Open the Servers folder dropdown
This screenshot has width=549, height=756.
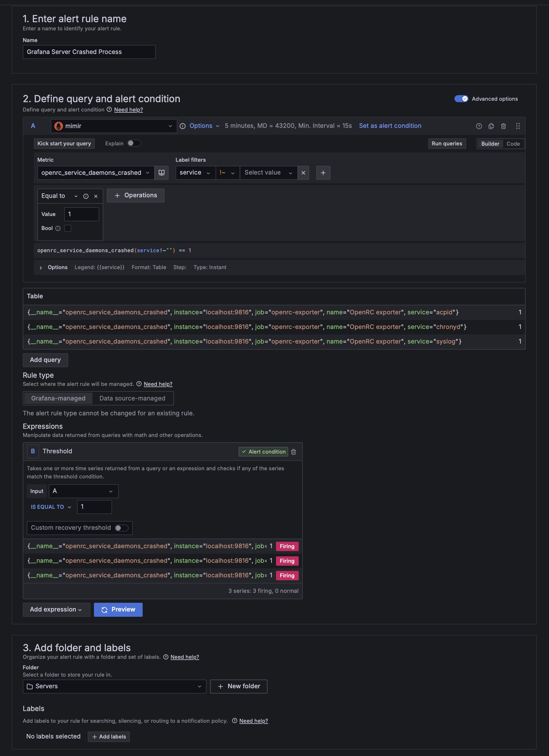[114, 686]
